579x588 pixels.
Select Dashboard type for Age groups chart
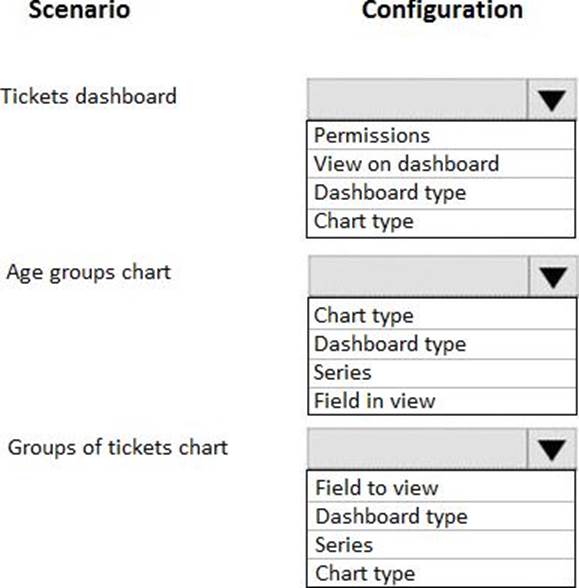coord(442,344)
